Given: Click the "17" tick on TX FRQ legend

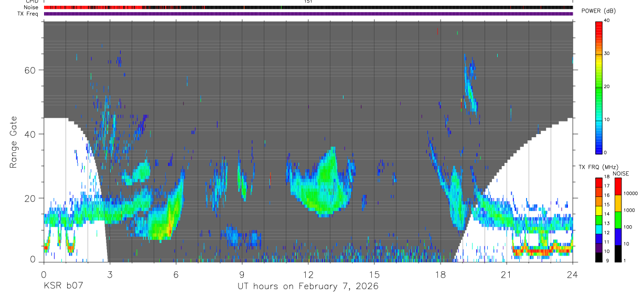Looking at the screenshot, I should pyautogui.click(x=607, y=186).
